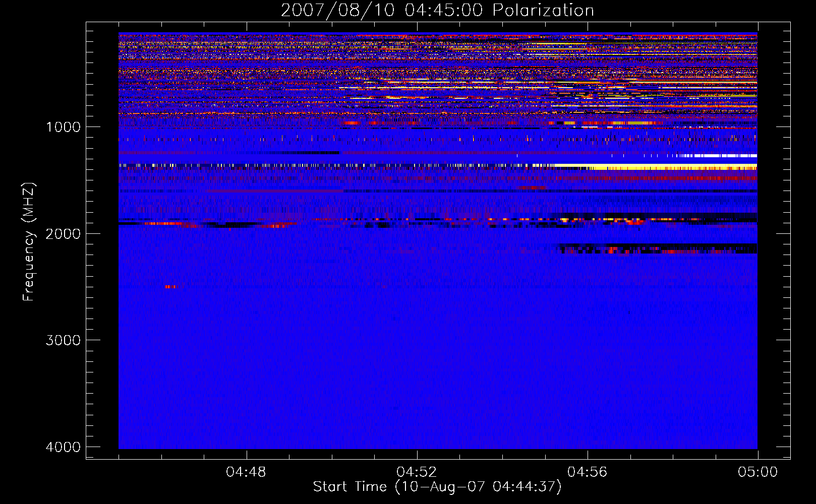Click the 3000 frequency tick label

[64, 340]
